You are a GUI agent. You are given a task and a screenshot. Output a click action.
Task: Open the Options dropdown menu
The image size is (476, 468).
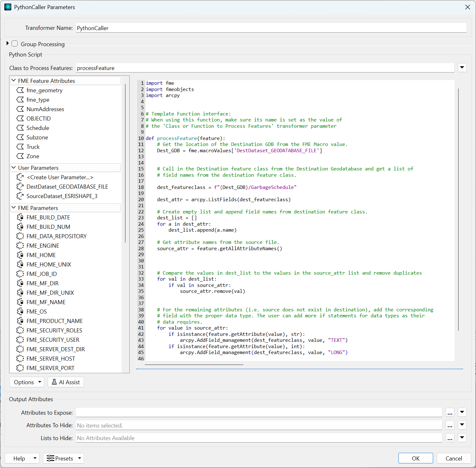point(27,382)
